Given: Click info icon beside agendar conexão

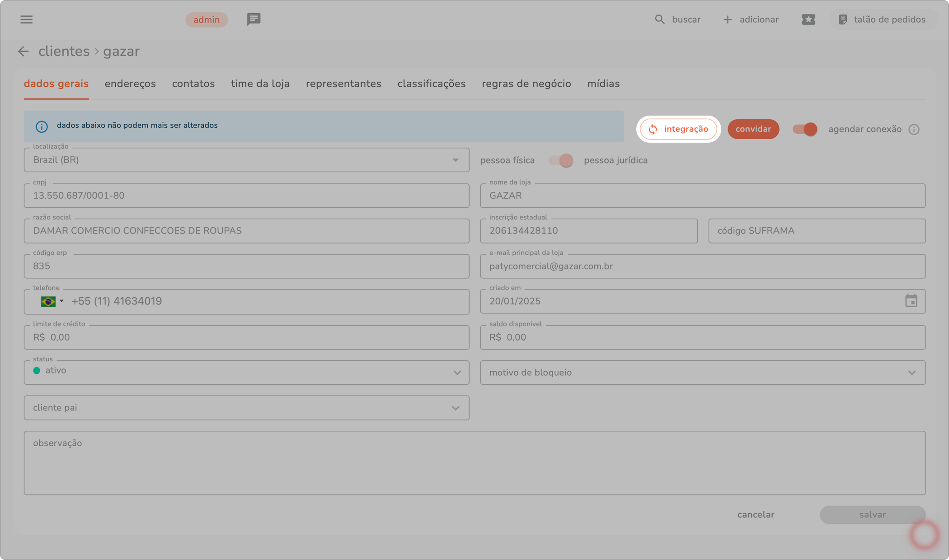Looking at the screenshot, I should [x=914, y=130].
